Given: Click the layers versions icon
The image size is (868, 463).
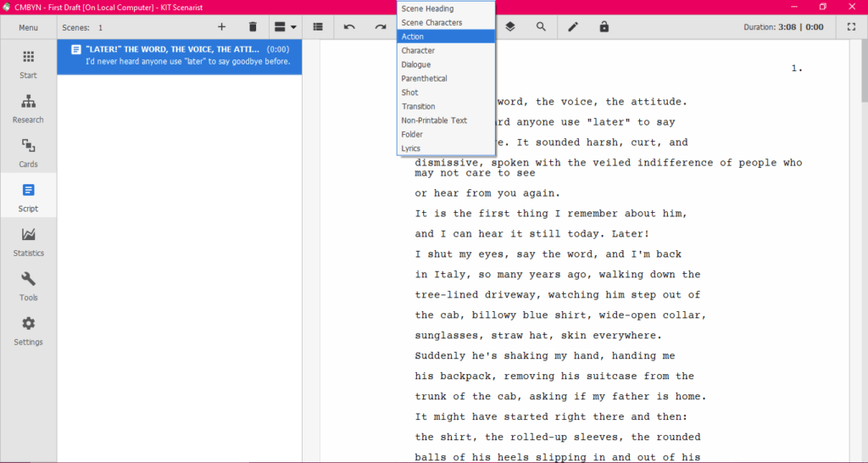Looking at the screenshot, I should (x=509, y=26).
